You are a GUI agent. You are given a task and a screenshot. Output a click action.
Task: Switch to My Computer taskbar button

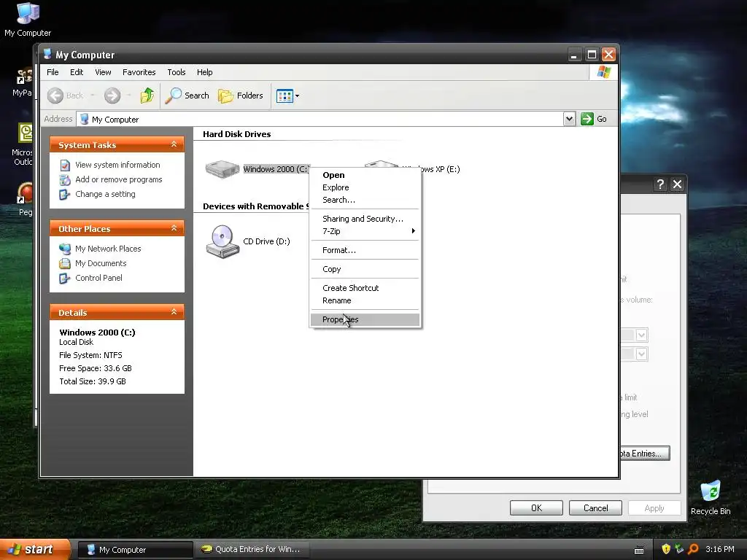pyautogui.click(x=135, y=550)
